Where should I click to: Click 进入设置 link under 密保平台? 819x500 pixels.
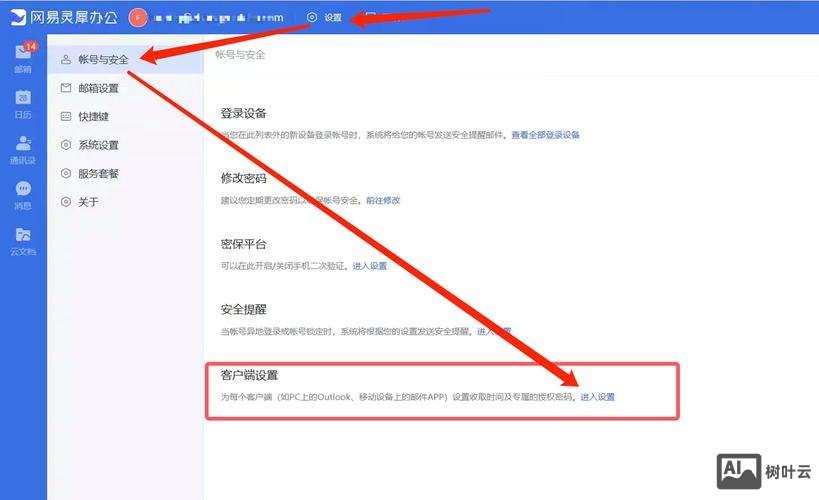pos(370,266)
